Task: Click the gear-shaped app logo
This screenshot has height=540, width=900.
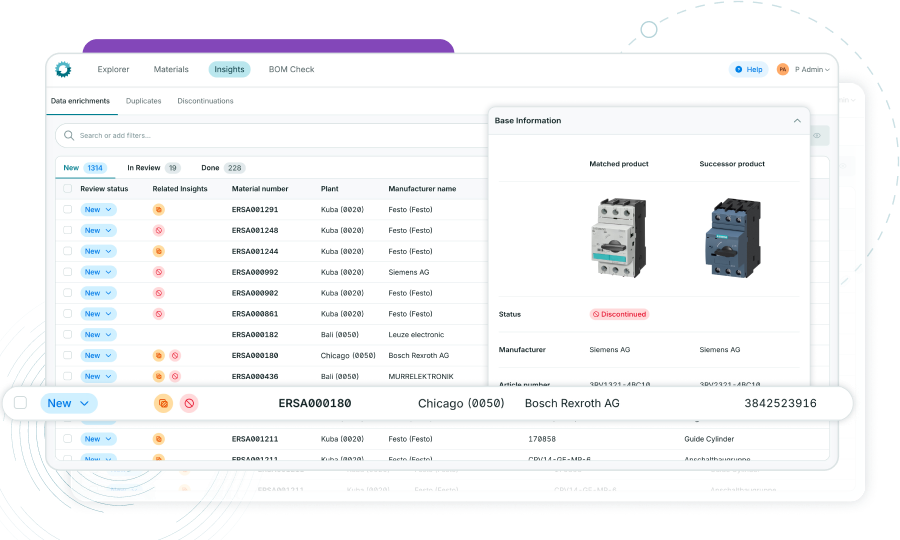Action: pyautogui.click(x=63, y=69)
